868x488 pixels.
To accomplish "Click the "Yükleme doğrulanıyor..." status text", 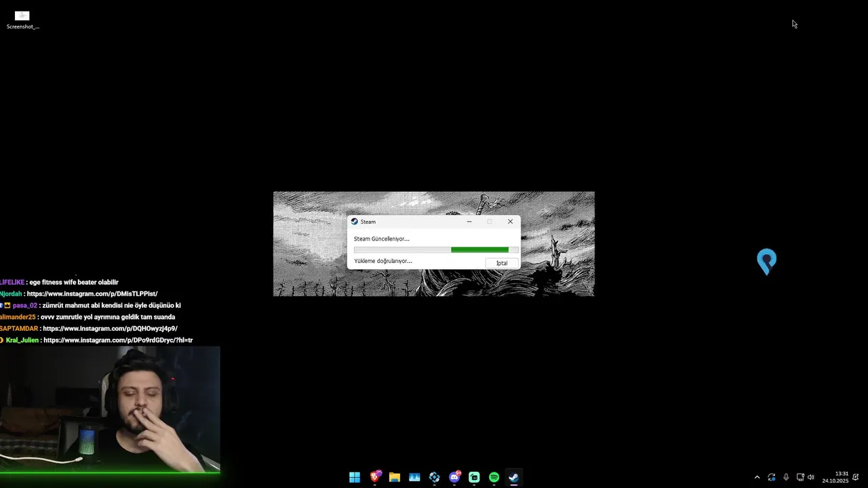I will coord(383,261).
